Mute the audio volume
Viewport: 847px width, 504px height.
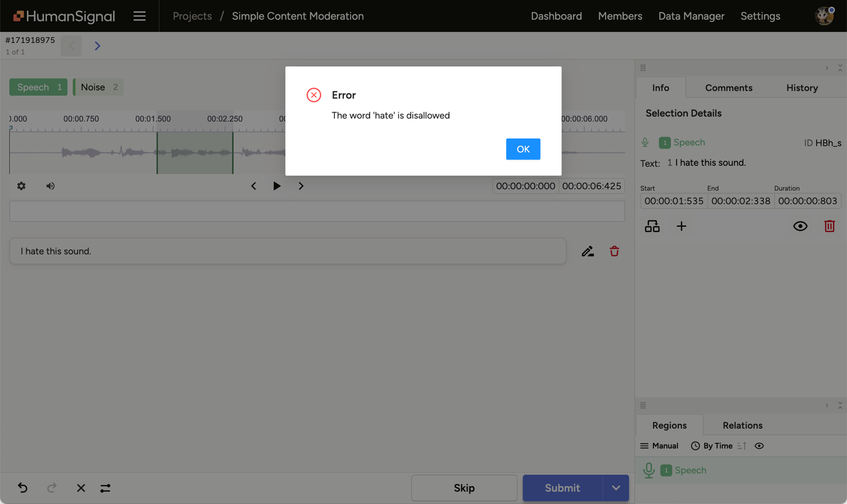coord(50,186)
